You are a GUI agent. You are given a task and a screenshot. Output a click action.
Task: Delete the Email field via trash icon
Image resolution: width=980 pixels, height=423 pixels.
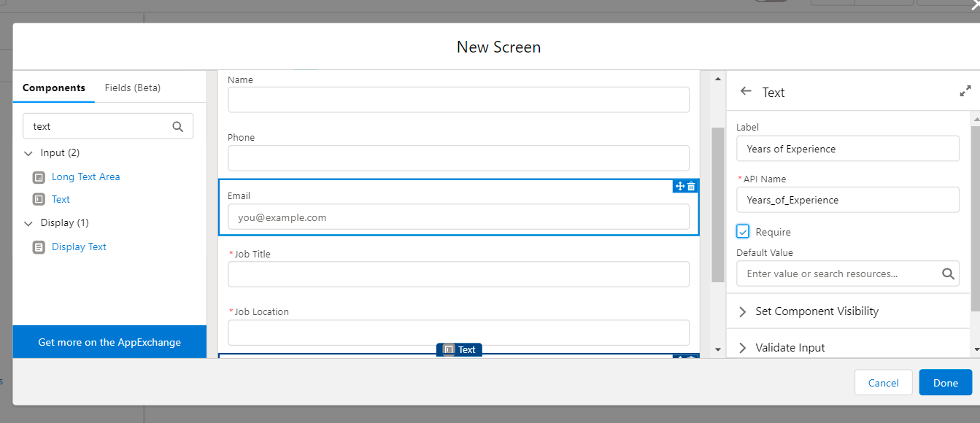[692, 187]
